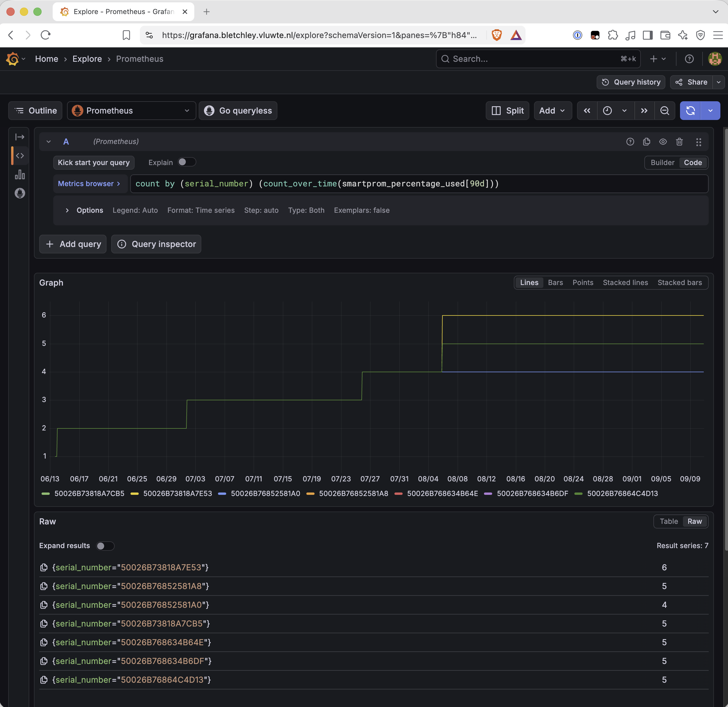Open the Share dropdown arrow

tap(718, 82)
